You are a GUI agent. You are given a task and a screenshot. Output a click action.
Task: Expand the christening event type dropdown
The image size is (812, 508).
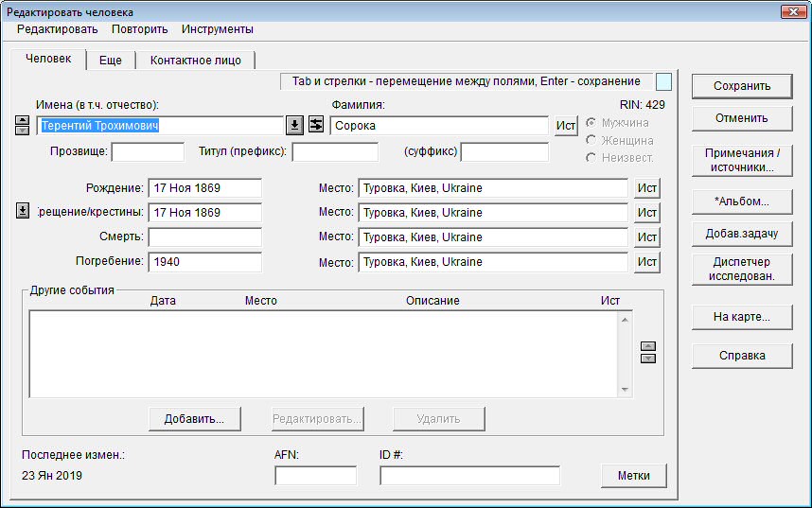[23, 212]
